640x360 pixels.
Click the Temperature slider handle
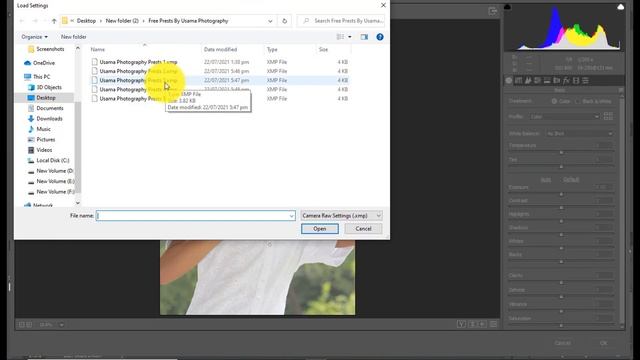coord(561,152)
